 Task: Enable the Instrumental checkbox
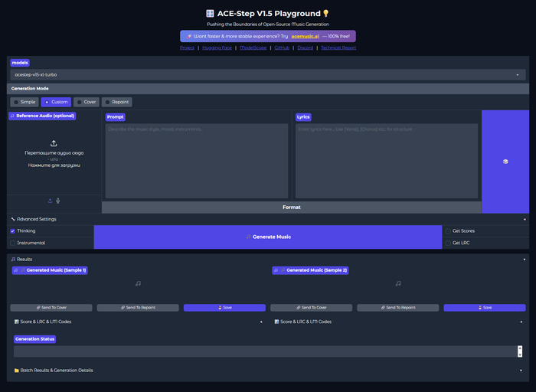tap(13, 243)
